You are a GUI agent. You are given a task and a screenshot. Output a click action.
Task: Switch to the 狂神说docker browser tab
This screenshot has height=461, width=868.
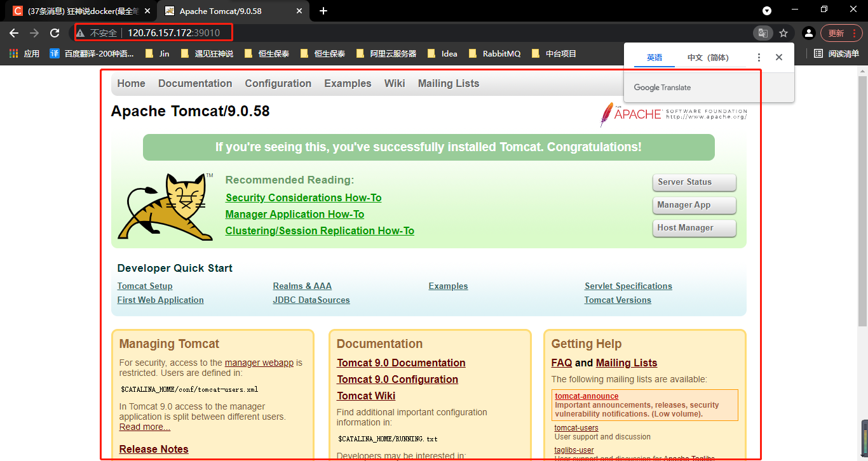(x=82, y=11)
